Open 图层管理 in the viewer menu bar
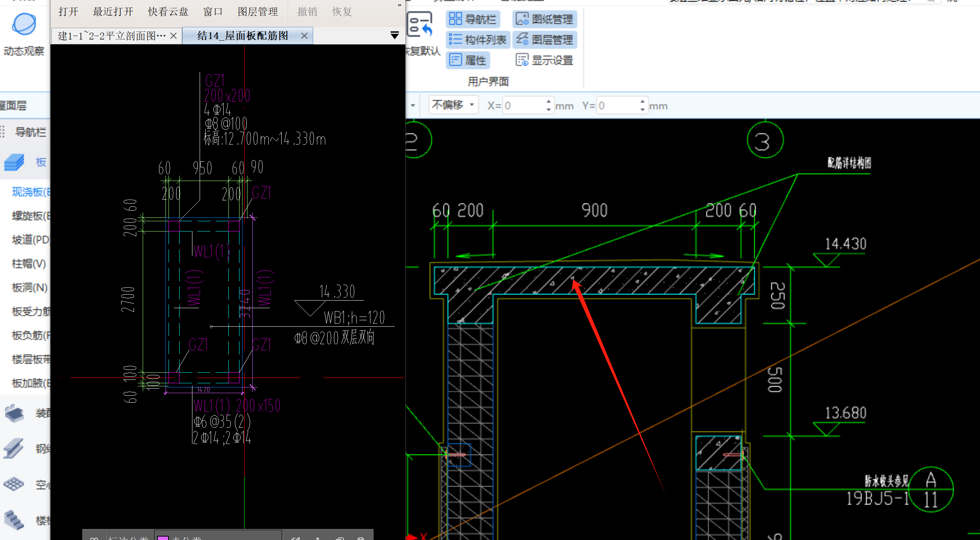The image size is (980, 540). (x=258, y=12)
